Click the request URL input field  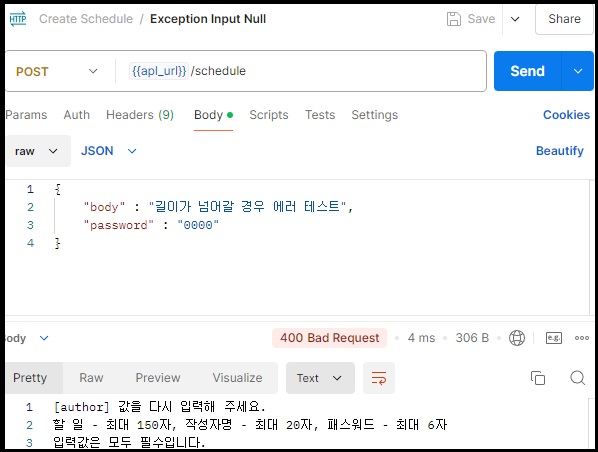301,71
